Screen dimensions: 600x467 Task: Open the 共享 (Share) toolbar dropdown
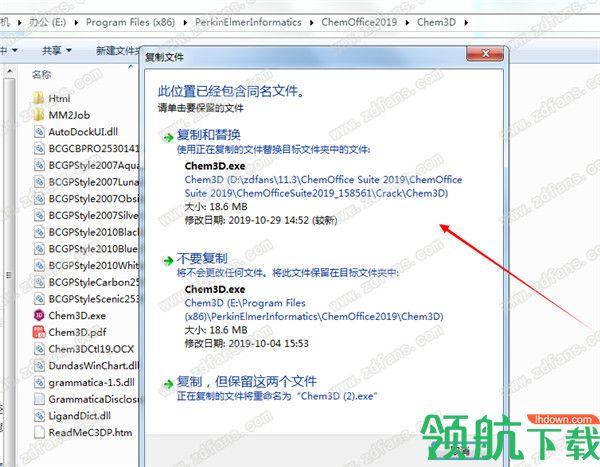57,50
